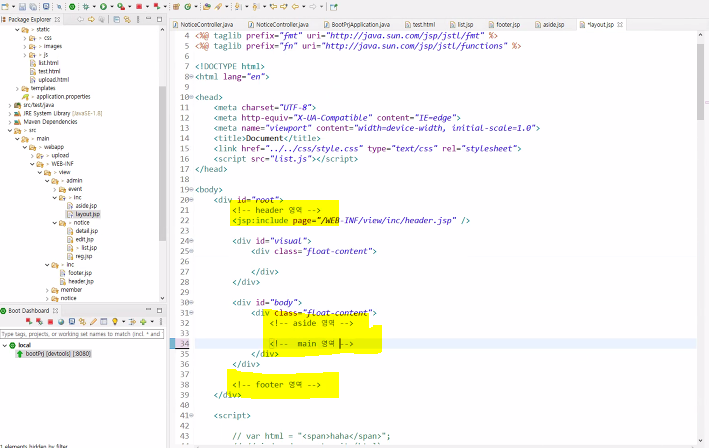Switch to the first NoticeController.java tab
Viewport: 709px width, 448px height.
(x=203, y=24)
